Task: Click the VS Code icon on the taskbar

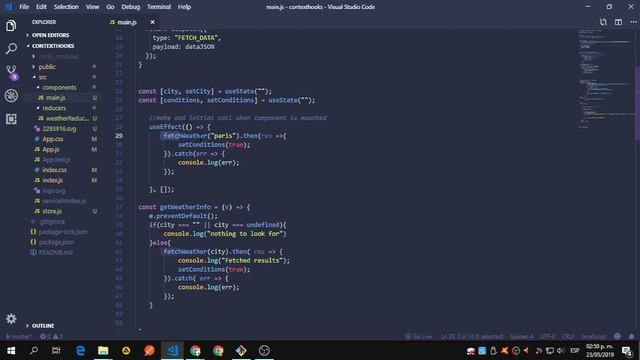Action: 172,351
